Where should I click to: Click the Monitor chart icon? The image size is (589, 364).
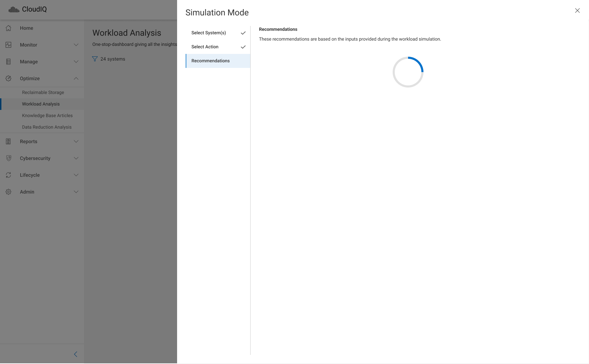pyautogui.click(x=9, y=45)
